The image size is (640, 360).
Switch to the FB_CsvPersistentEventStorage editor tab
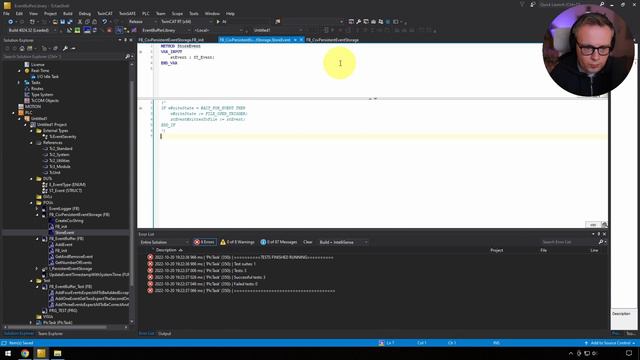coord(332,40)
